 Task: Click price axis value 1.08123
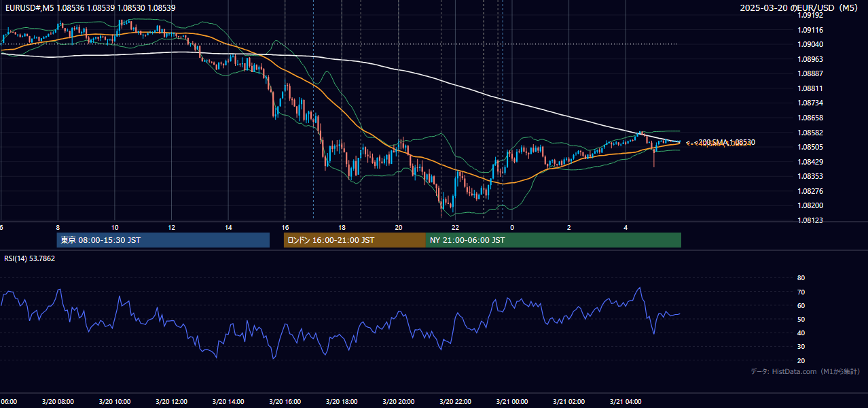tap(811, 220)
